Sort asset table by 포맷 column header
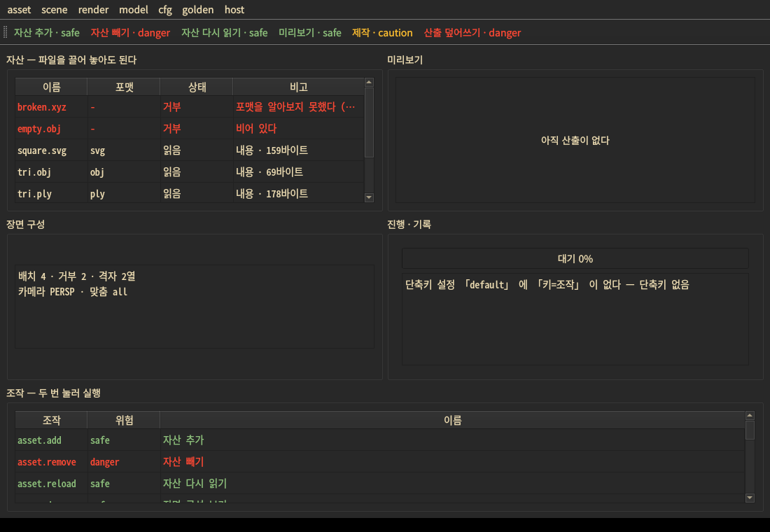 pyautogui.click(x=124, y=87)
